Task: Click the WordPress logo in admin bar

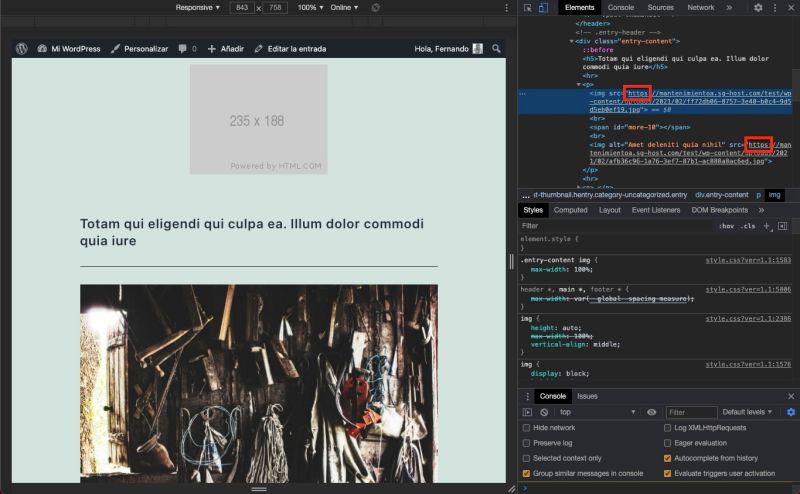Action: pyautogui.click(x=21, y=48)
